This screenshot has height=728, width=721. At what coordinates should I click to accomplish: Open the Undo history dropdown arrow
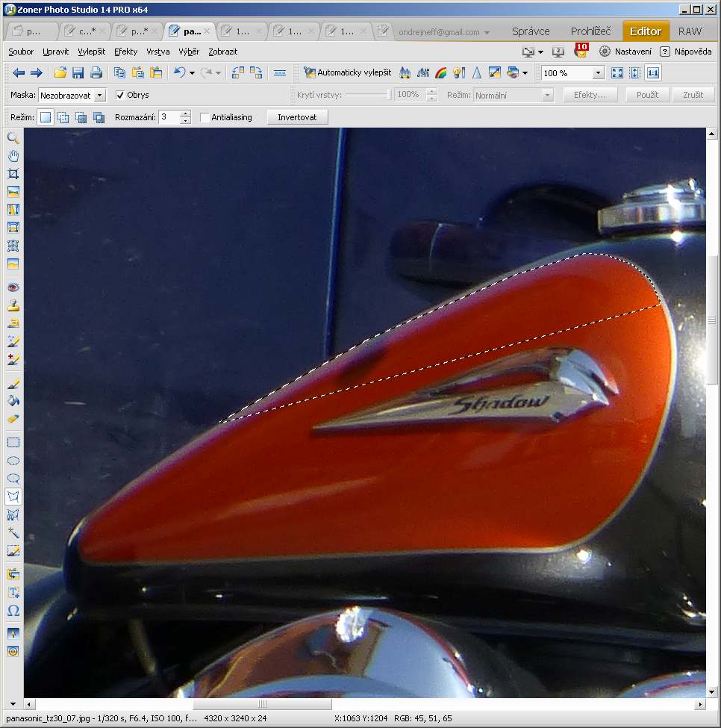point(192,73)
